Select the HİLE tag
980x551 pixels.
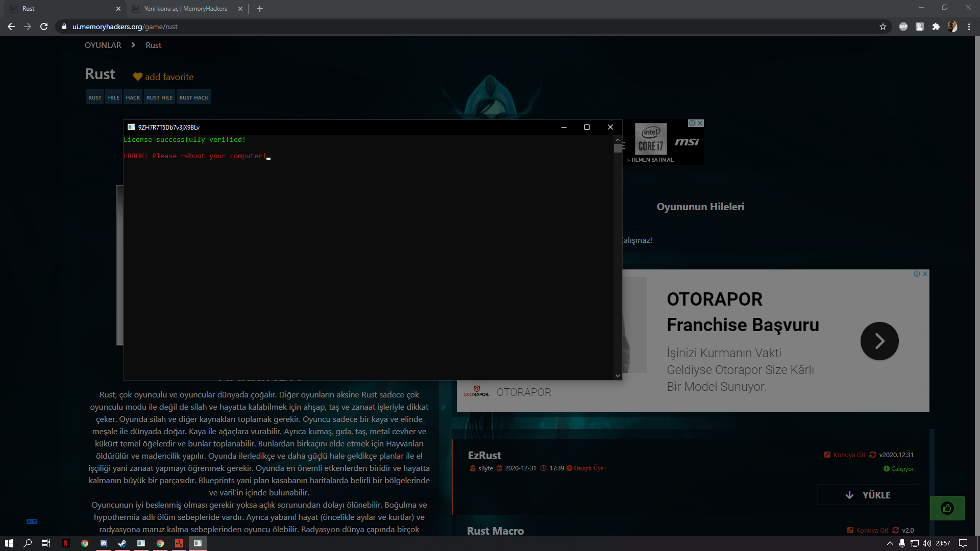(114, 97)
